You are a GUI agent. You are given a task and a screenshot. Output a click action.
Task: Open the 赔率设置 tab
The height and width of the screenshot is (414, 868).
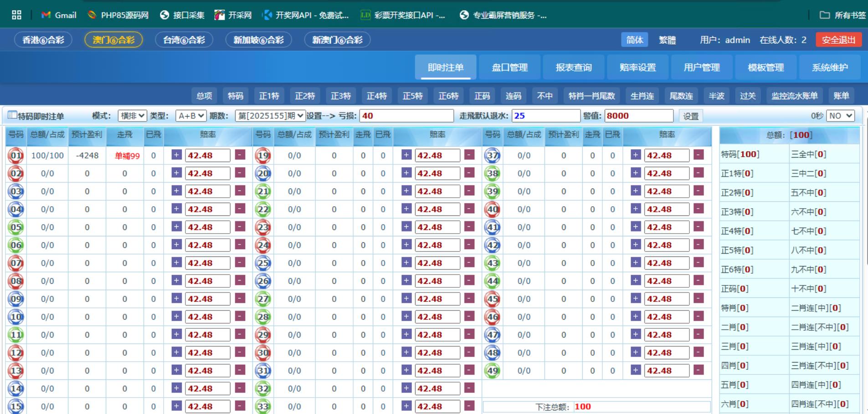click(x=637, y=67)
